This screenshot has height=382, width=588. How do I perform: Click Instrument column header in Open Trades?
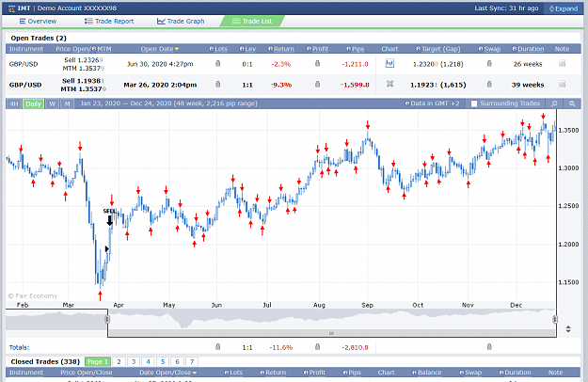[26, 49]
